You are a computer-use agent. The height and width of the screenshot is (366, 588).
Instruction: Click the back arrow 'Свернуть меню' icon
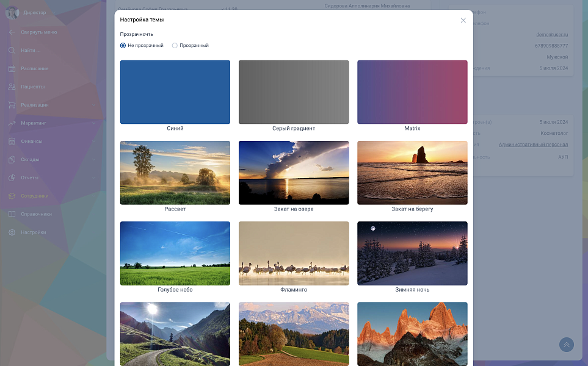[x=12, y=32]
